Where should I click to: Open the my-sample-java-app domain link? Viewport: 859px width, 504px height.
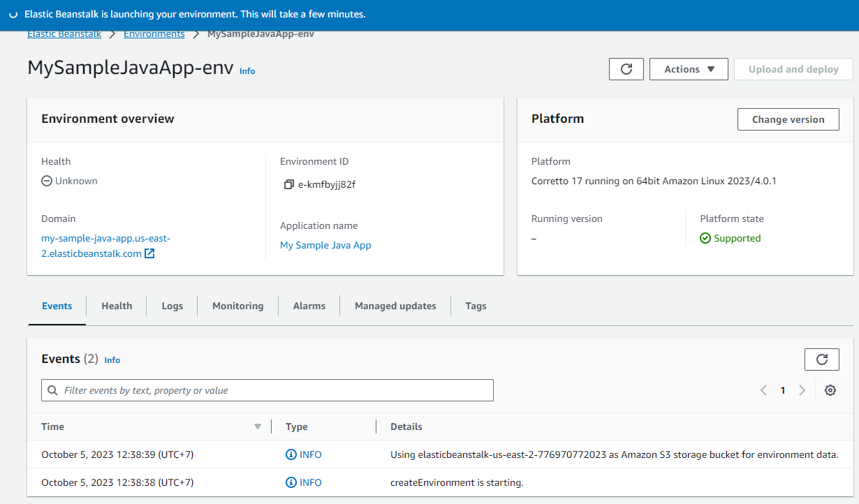click(105, 246)
